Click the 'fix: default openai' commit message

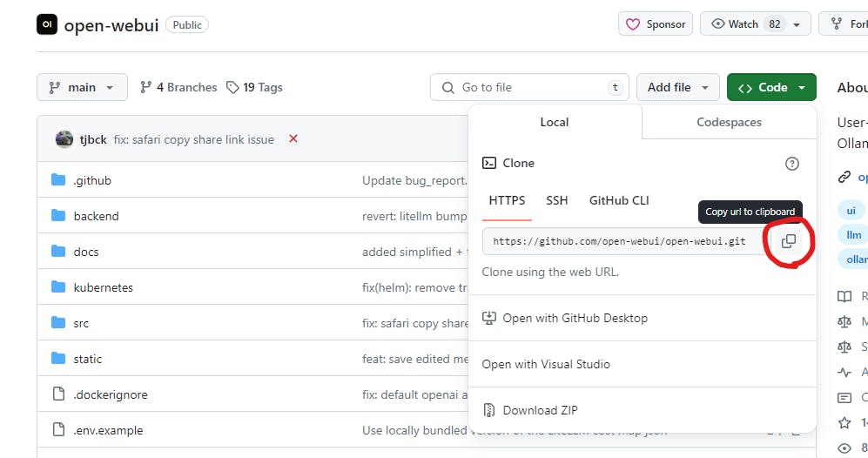[414, 394]
